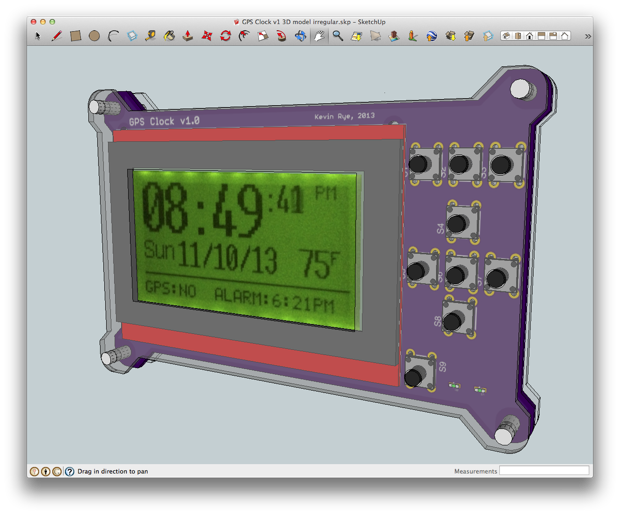
Task: Activate the Follow Me tool
Action: point(282,36)
